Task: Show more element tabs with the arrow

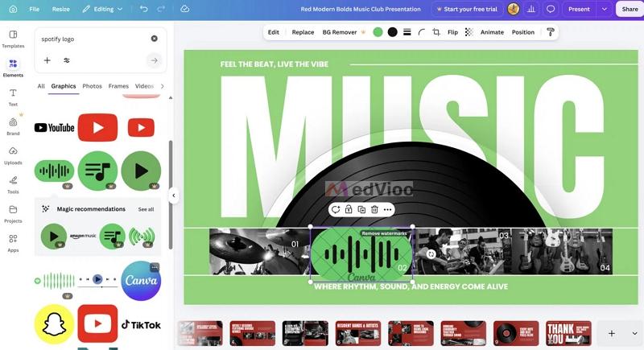Action: point(163,86)
